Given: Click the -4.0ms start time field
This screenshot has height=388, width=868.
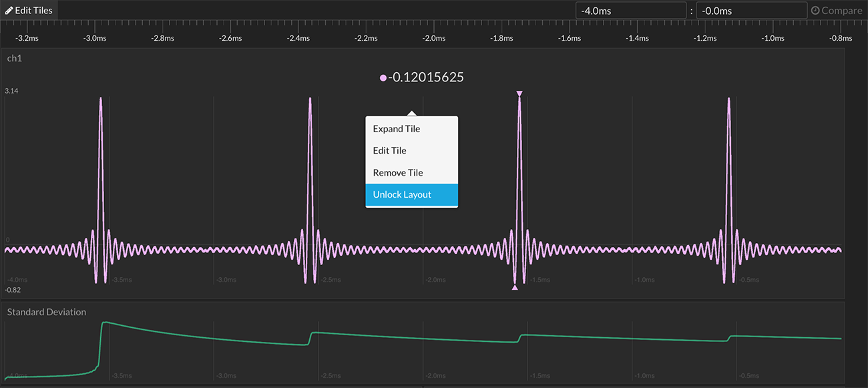Looking at the screenshot, I should pos(631,11).
